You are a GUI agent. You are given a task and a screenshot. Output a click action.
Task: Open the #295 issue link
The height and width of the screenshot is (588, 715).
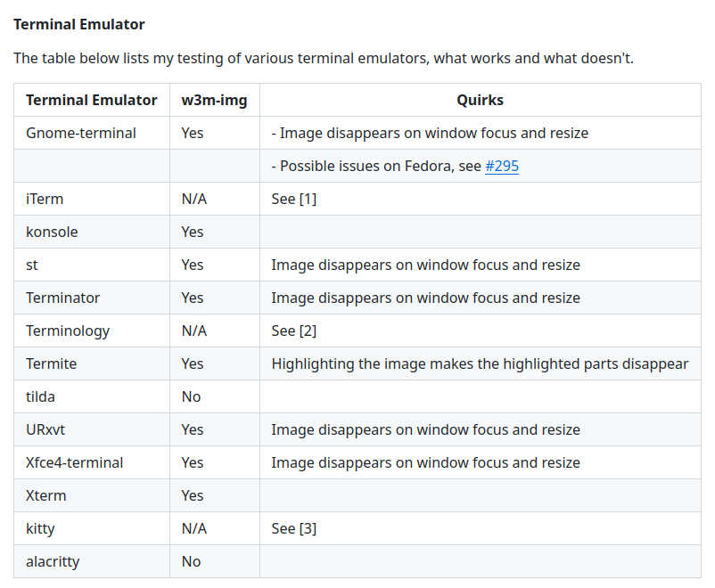(502, 167)
